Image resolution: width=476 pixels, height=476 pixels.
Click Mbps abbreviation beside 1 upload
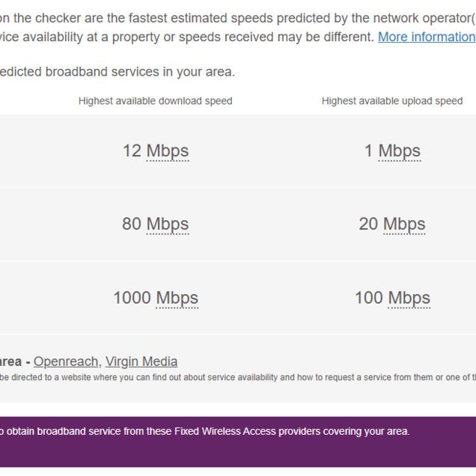(400, 150)
